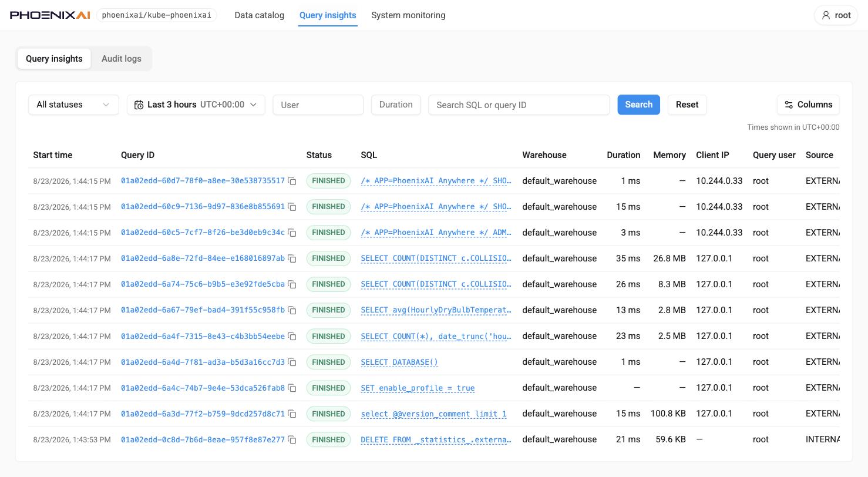The image size is (868, 477).
Task: Click the 8.3 MB memory value
Action: (672, 284)
